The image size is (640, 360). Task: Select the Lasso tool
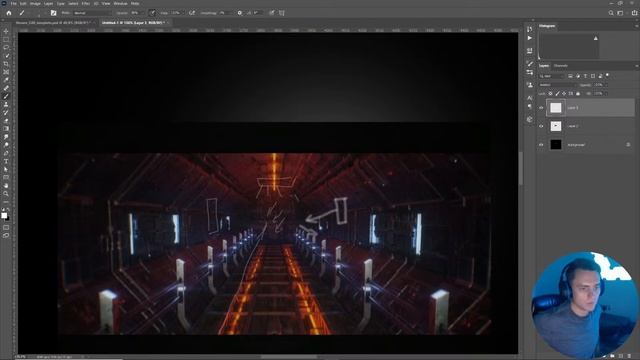[x=6, y=48]
